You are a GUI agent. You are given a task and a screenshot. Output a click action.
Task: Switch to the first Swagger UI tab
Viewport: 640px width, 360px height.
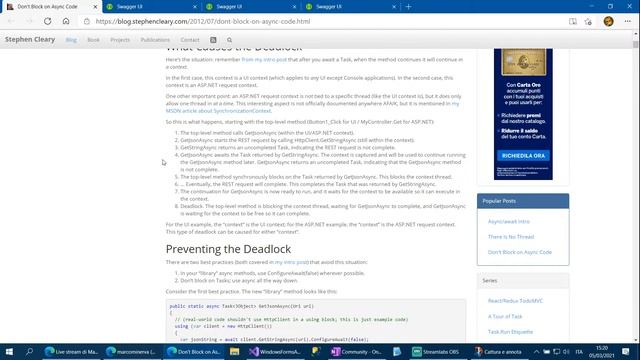pyautogui.click(x=151, y=7)
